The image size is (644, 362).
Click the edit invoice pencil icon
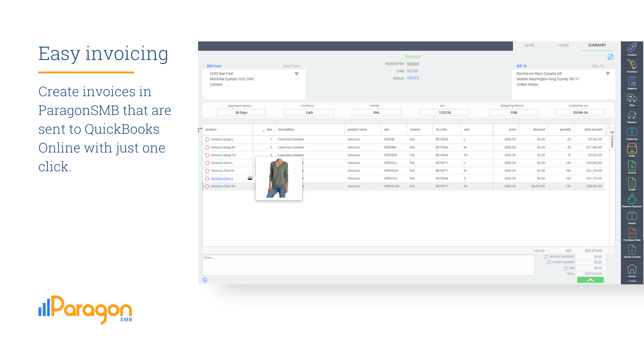pos(611,57)
